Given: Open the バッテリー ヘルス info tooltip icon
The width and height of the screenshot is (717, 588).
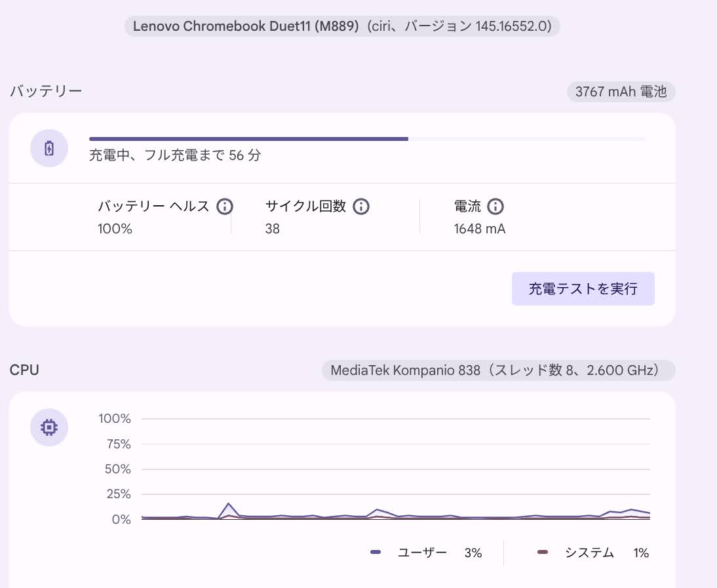Looking at the screenshot, I should click(225, 206).
